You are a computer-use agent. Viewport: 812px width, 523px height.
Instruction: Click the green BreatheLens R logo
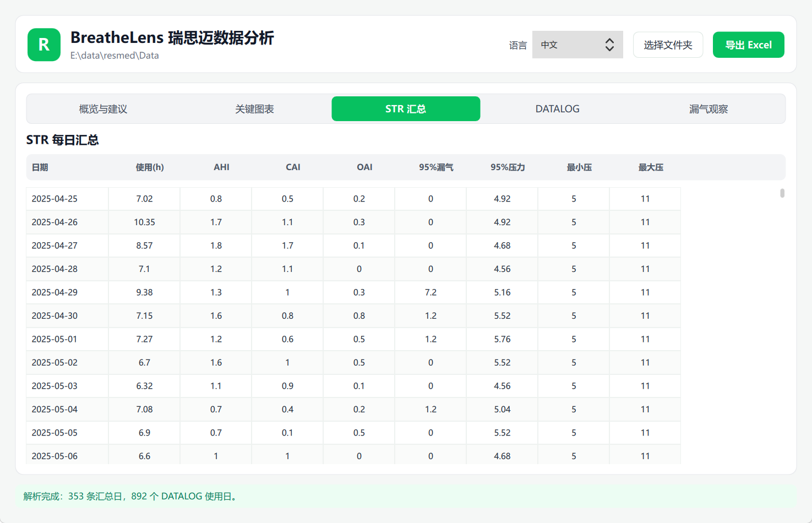tap(44, 45)
